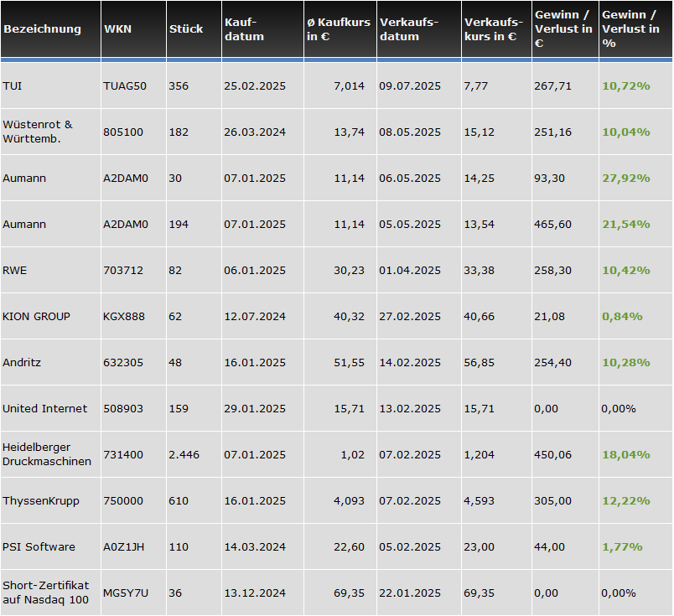Select WKN code MG5Y7U
This screenshot has width=674, height=616.
click(x=126, y=593)
